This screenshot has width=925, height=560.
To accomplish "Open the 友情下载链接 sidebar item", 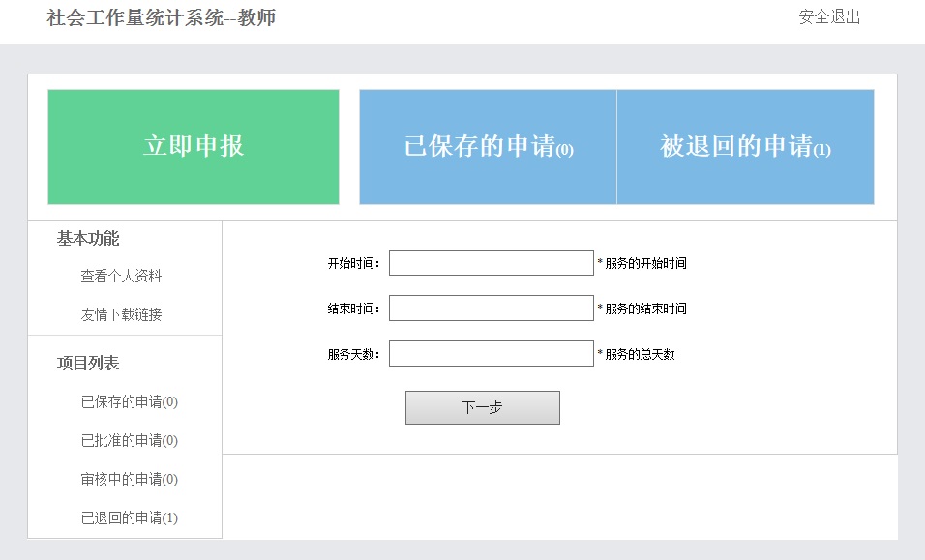I will tap(121, 314).
